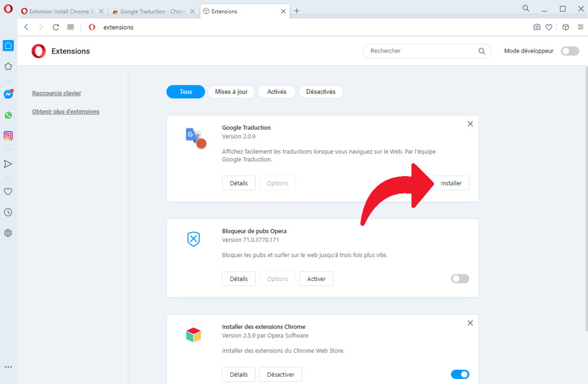Enable the Bloqueur de pubs Opera switch
The height and width of the screenshot is (384, 588).
point(460,279)
